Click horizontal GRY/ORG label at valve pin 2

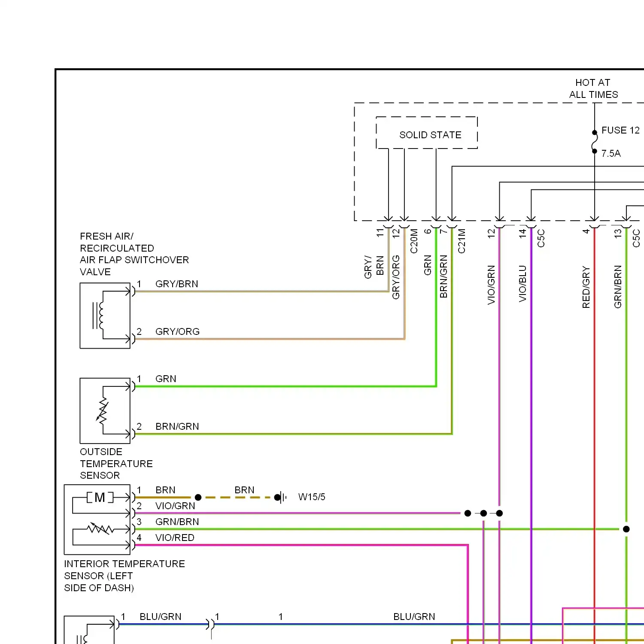click(x=178, y=331)
